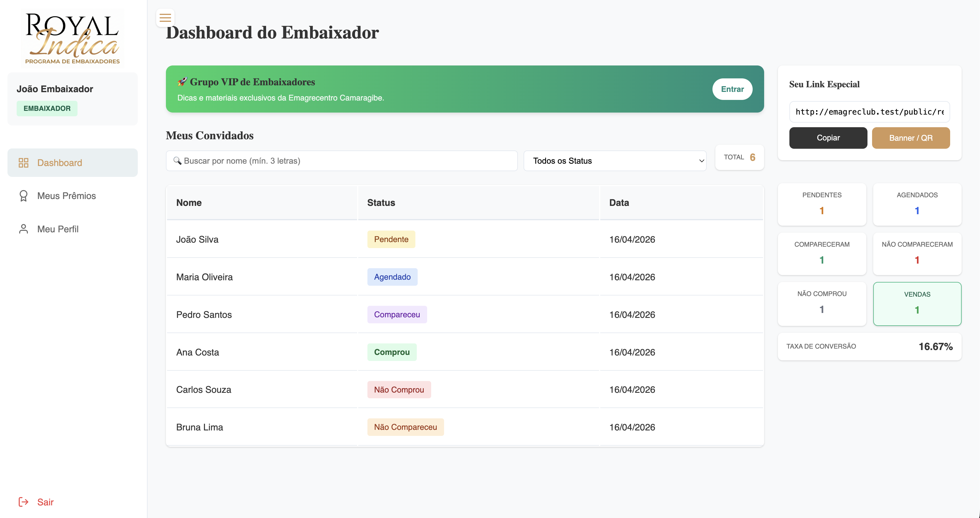Click the person icon beside Meu Perfil
Screen dimensions: 980x518
24,229
